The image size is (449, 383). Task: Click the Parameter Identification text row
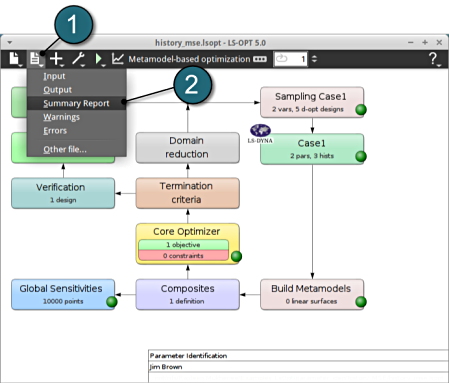[298, 355]
